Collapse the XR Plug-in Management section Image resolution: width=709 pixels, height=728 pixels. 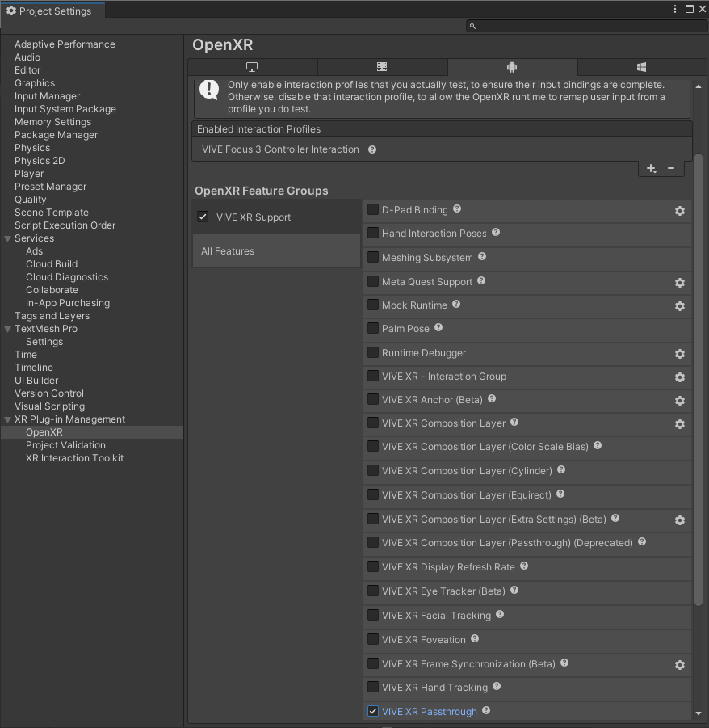tap(8, 419)
